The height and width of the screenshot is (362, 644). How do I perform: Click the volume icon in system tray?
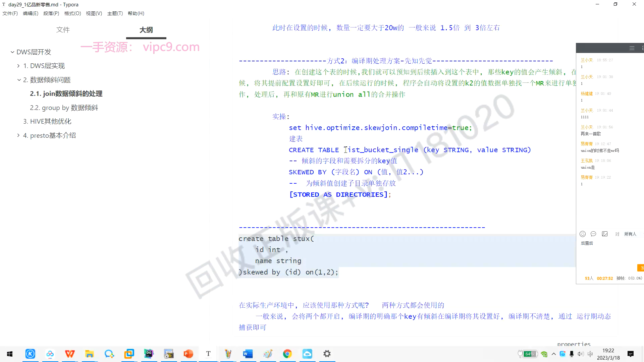tap(581, 354)
